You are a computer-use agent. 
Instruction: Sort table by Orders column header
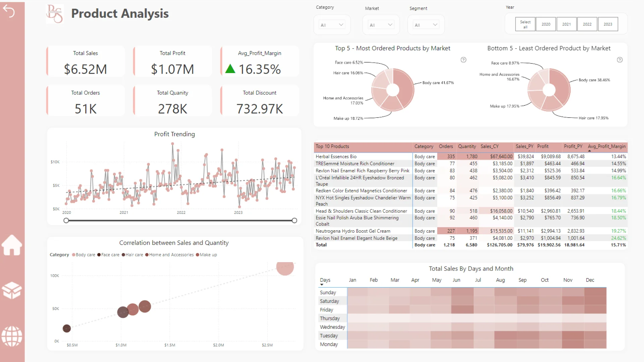point(446,146)
